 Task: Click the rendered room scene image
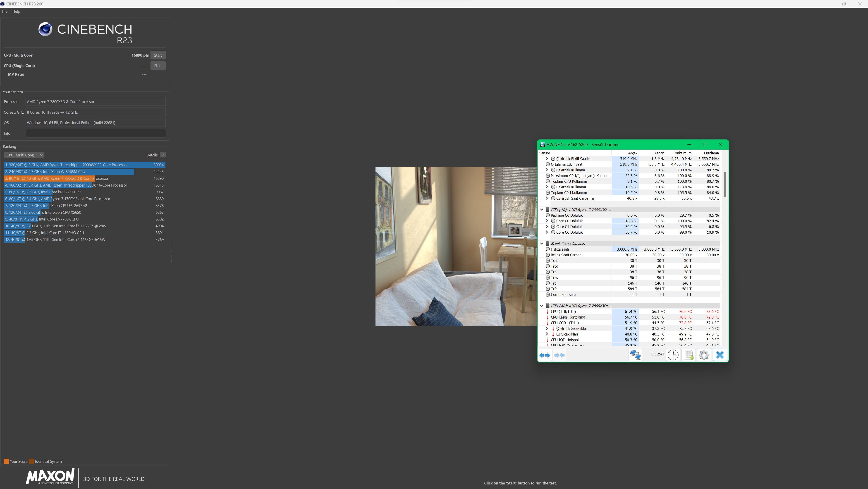(x=456, y=246)
